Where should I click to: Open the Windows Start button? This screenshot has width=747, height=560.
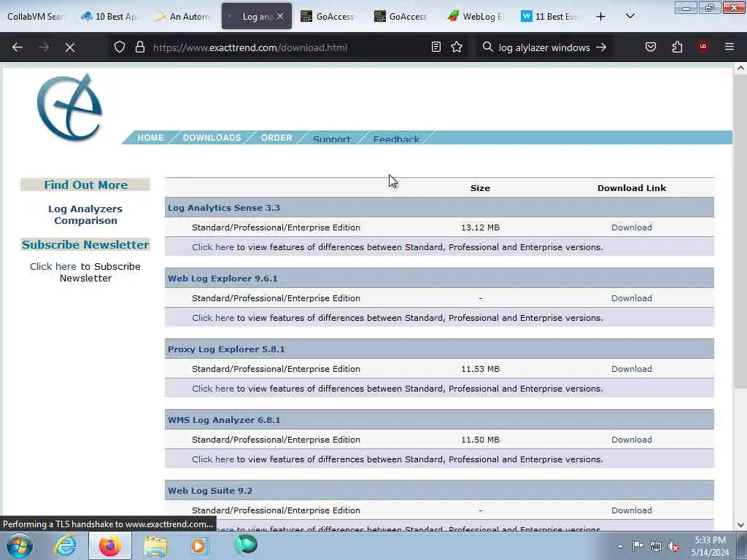[x=20, y=545]
